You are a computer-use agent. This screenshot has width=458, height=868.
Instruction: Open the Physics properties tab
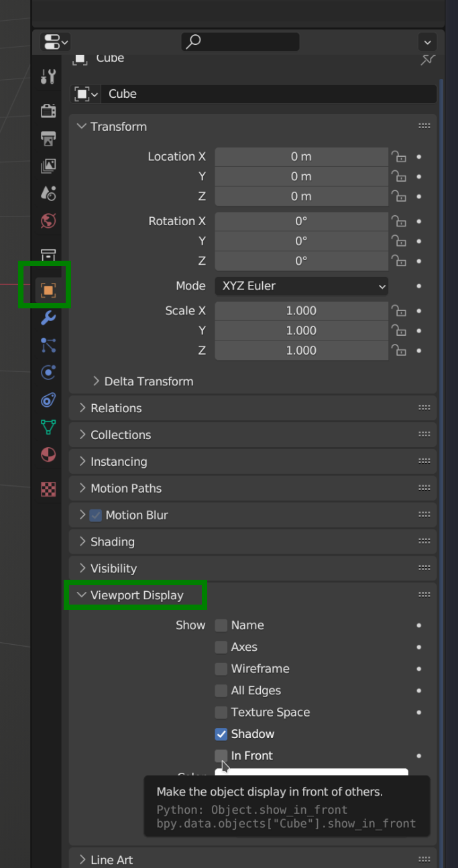(48, 373)
